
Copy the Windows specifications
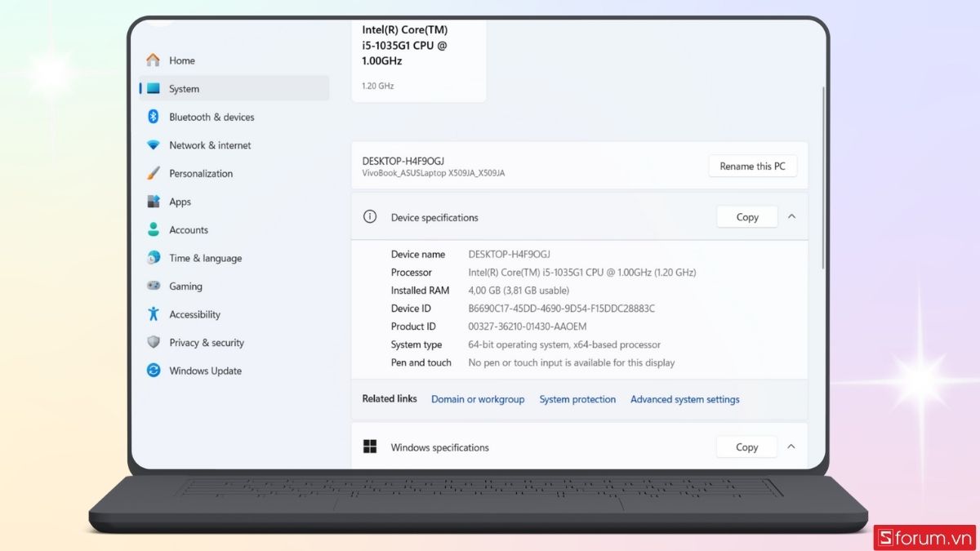[747, 447]
